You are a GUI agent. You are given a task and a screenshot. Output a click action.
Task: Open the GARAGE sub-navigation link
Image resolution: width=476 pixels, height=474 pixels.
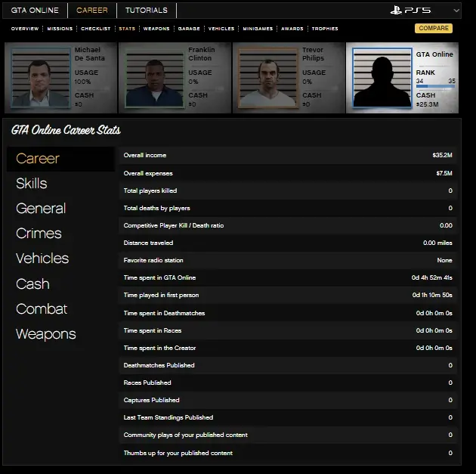188,29
